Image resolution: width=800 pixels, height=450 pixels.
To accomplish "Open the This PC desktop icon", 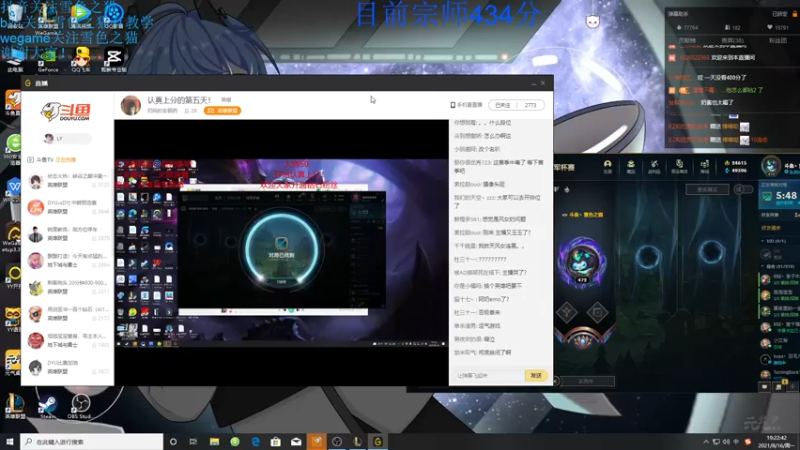I will [x=15, y=59].
